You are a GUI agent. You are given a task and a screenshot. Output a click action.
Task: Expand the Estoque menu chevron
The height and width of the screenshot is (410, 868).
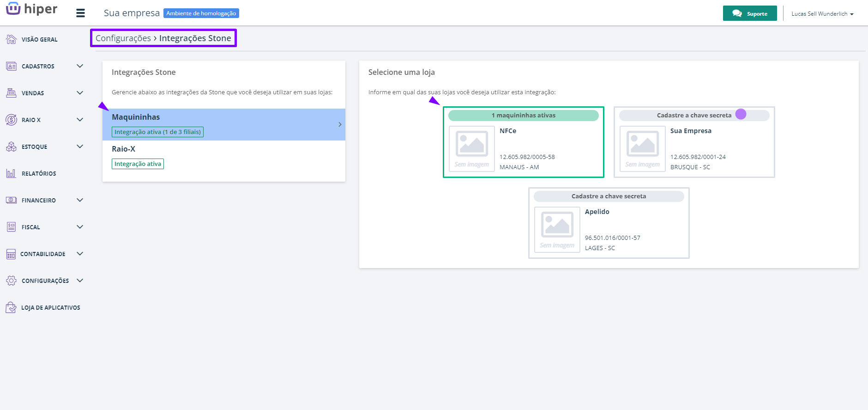click(x=80, y=147)
